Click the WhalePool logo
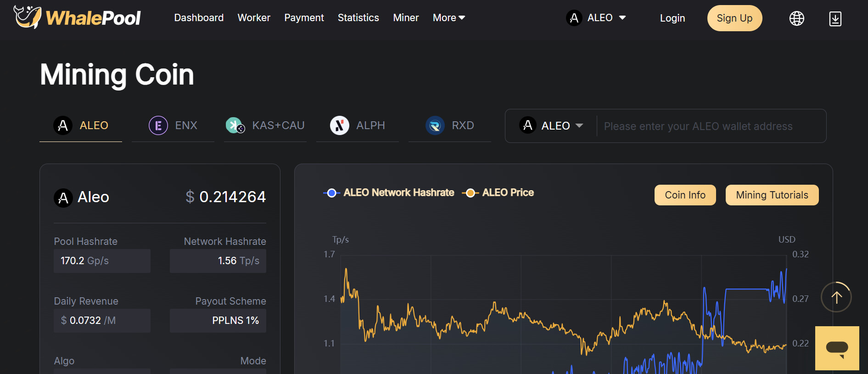This screenshot has width=868, height=374. click(77, 17)
